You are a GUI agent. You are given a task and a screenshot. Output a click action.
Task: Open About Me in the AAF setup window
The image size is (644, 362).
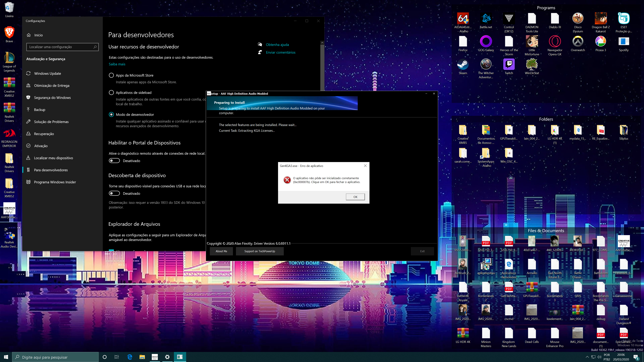tap(221, 251)
